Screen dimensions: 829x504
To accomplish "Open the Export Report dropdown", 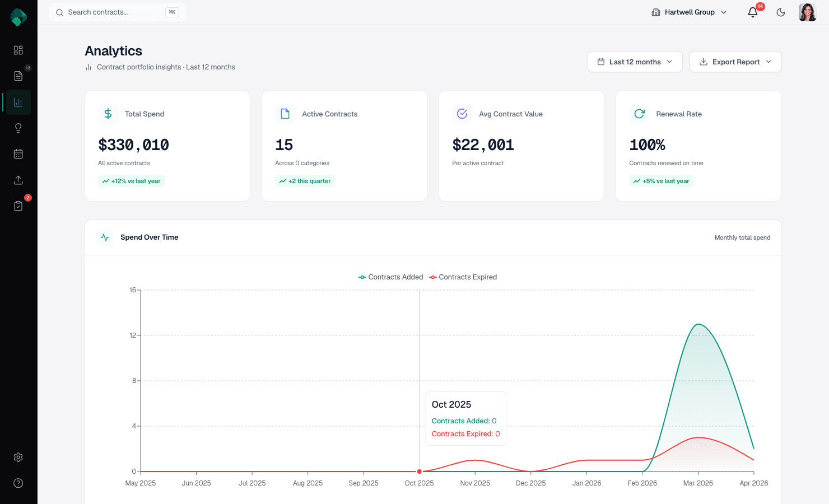I will [x=735, y=62].
